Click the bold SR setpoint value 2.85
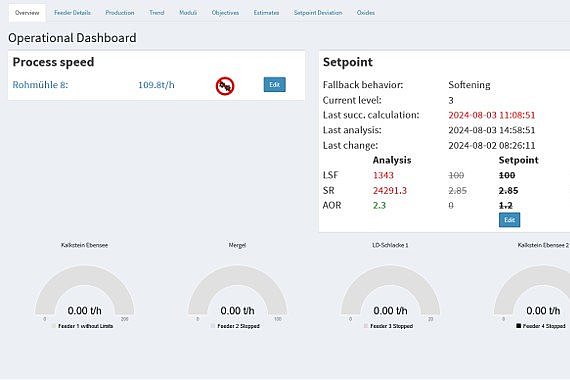 pos(508,191)
